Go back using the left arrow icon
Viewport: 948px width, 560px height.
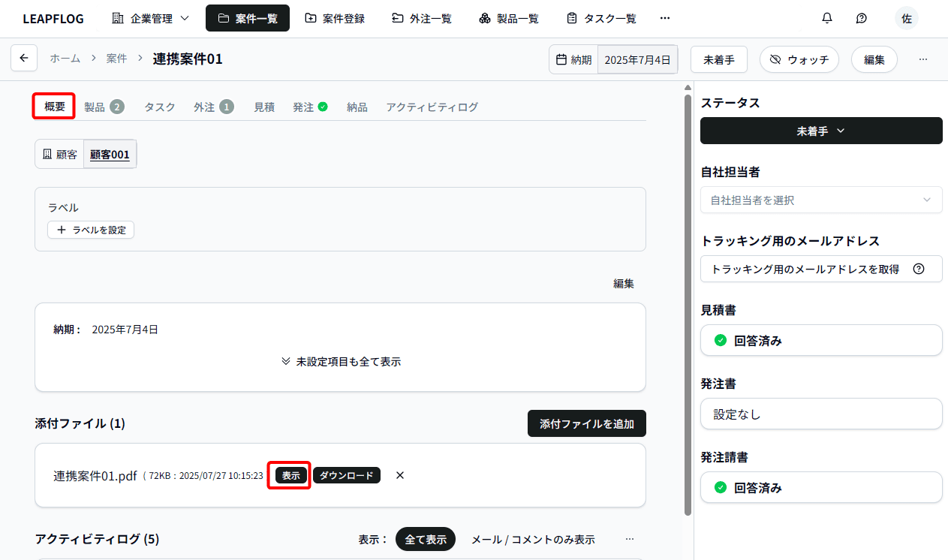[23, 58]
